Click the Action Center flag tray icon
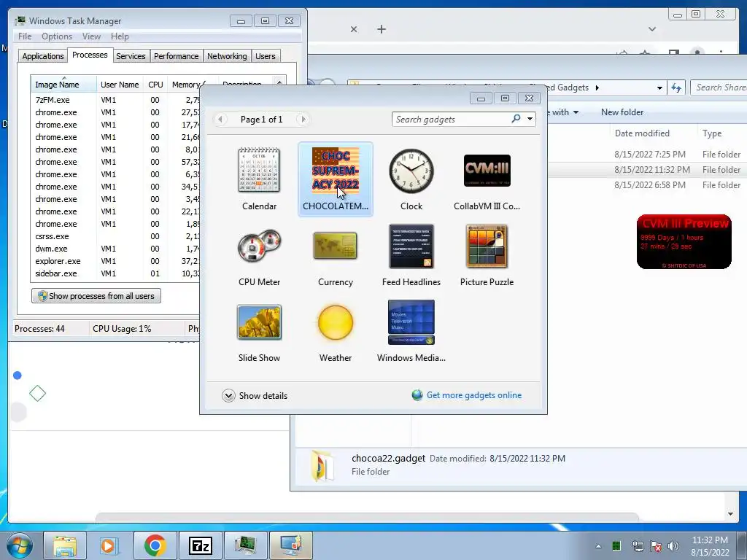The image size is (747, 560). coord(656,546)
